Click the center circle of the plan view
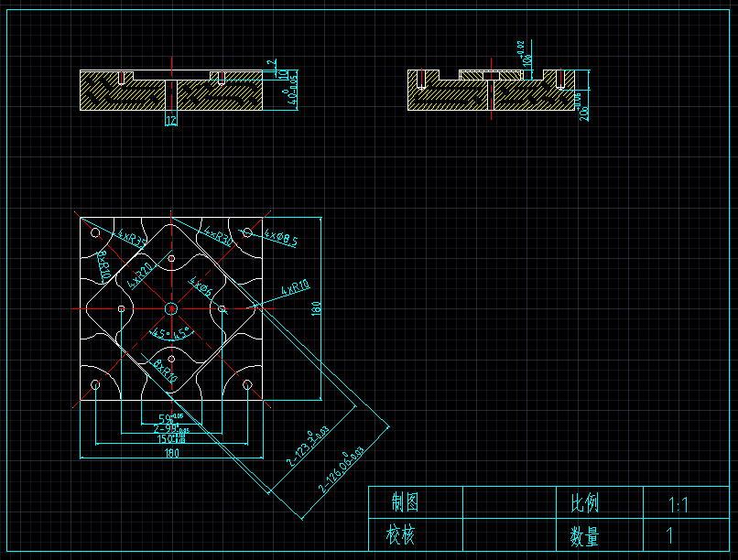The image size is (738, 560). click(171, 309)
